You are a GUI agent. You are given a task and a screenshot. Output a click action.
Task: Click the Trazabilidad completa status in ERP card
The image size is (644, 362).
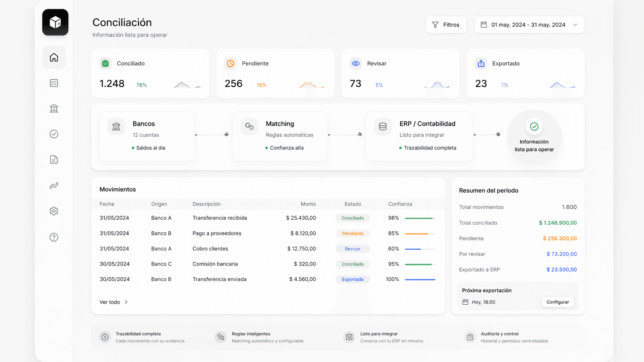pyautogui.click(x=428, y=148)
